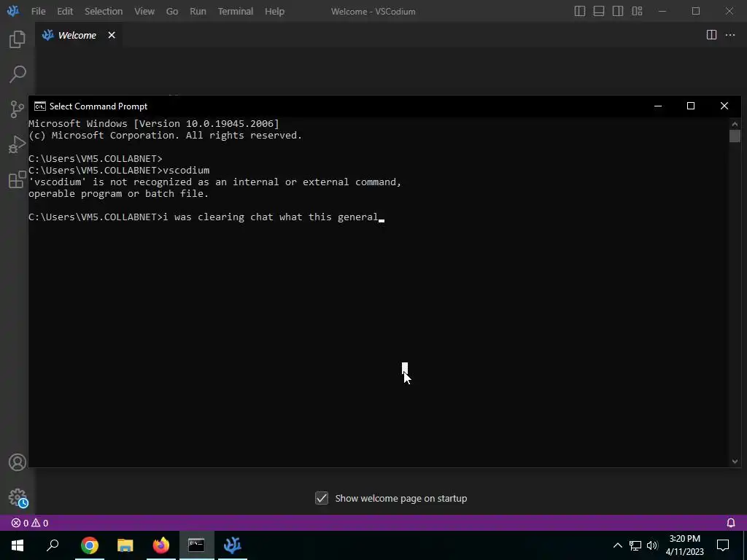Click the VSCodium logo in the title bar
This screenshot has height=560, width=747.
[x=13, y=11]
